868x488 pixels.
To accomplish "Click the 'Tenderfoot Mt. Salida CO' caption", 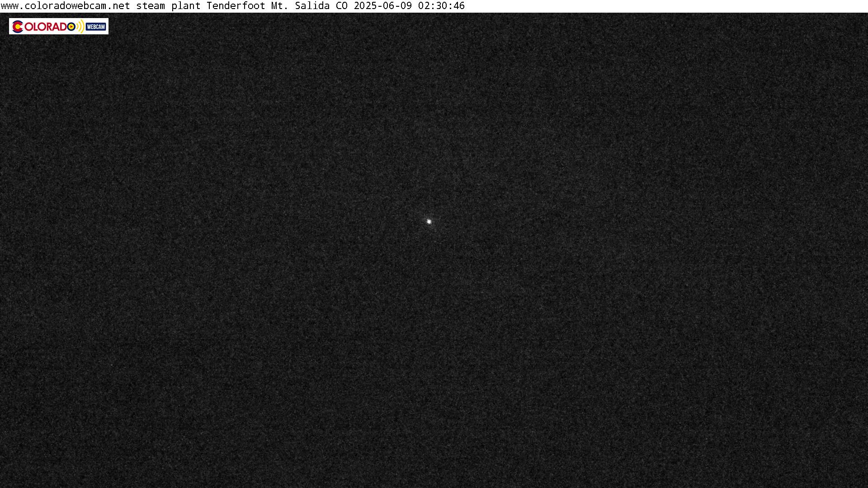I will click(277, 6).
